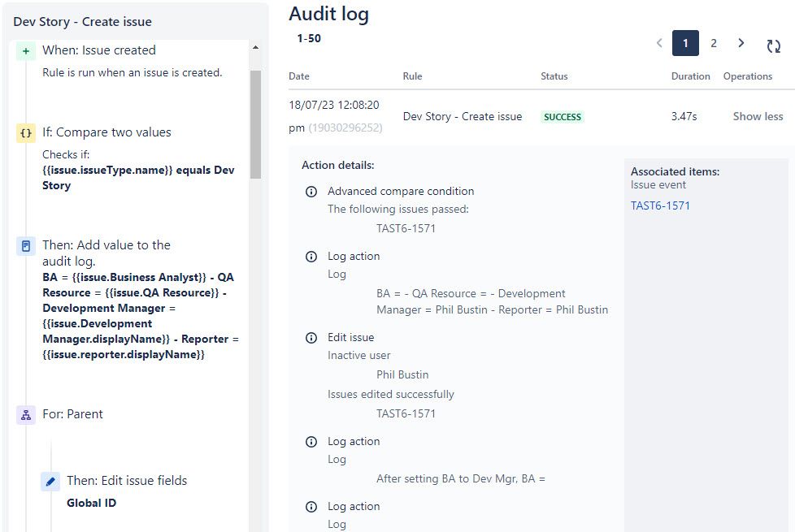Click the info icon beside the first Log action
The width and height of the screenshot is (795, 532).
point(311,256)
